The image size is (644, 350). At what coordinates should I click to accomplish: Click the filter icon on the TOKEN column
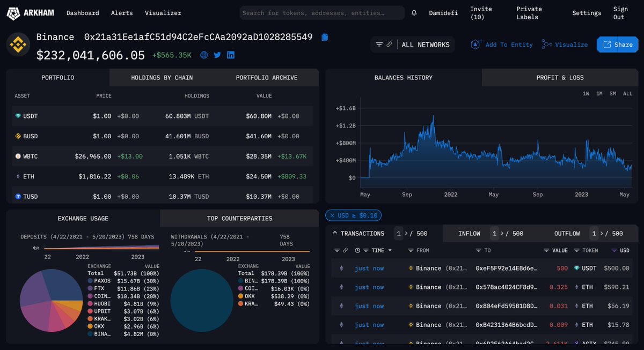click(x=577, y=250)
